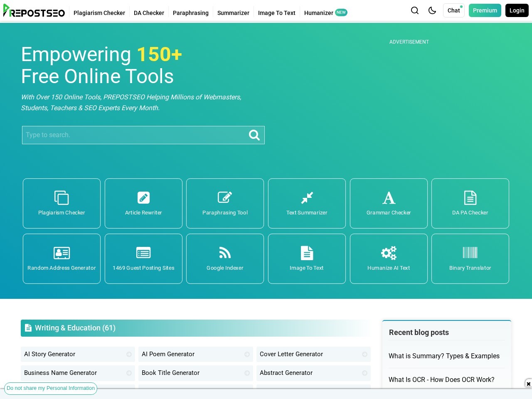Image resolution: width=532 pixels, height=399 pixels.
Task: Open the Google Indexer feed icon
Action: click(x=225, y=253)
